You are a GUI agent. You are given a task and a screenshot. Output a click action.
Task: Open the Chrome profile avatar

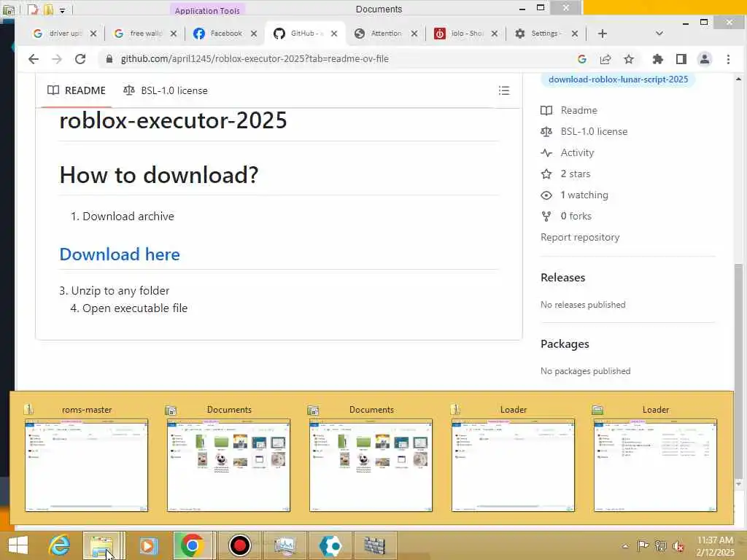click(x=705, y=59)
